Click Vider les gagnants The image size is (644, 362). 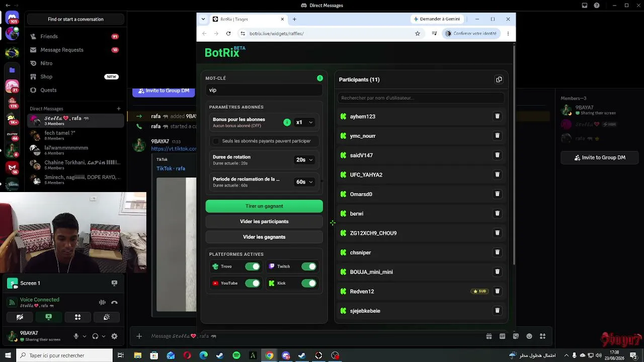264,237
